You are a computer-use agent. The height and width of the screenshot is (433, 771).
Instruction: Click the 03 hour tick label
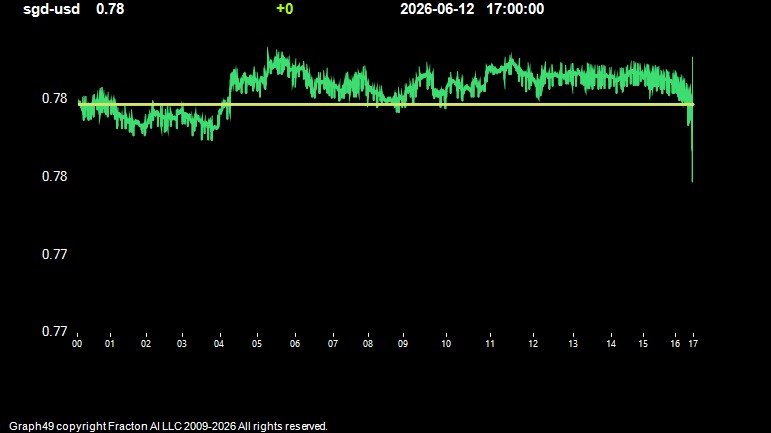pos(182,344)
